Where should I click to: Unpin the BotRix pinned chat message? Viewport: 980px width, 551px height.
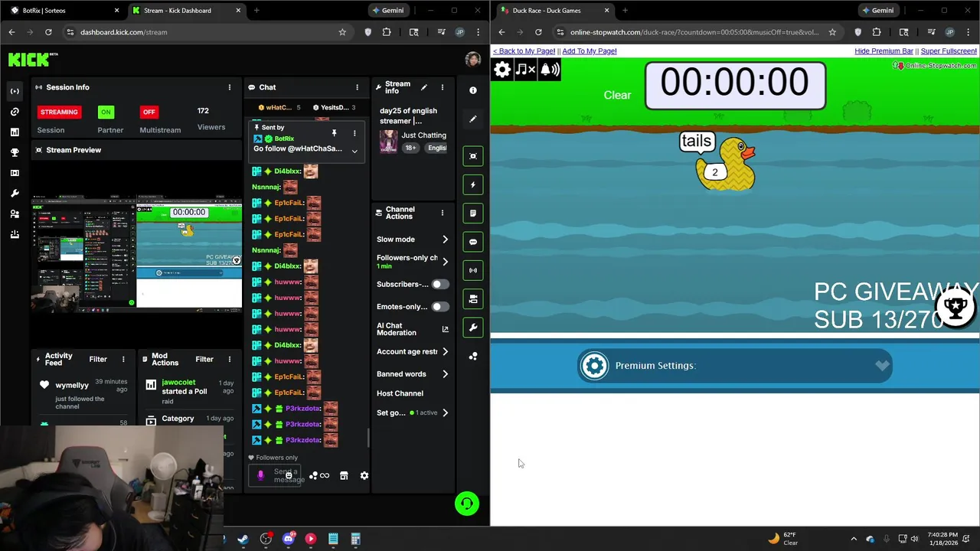pos(334,133)
